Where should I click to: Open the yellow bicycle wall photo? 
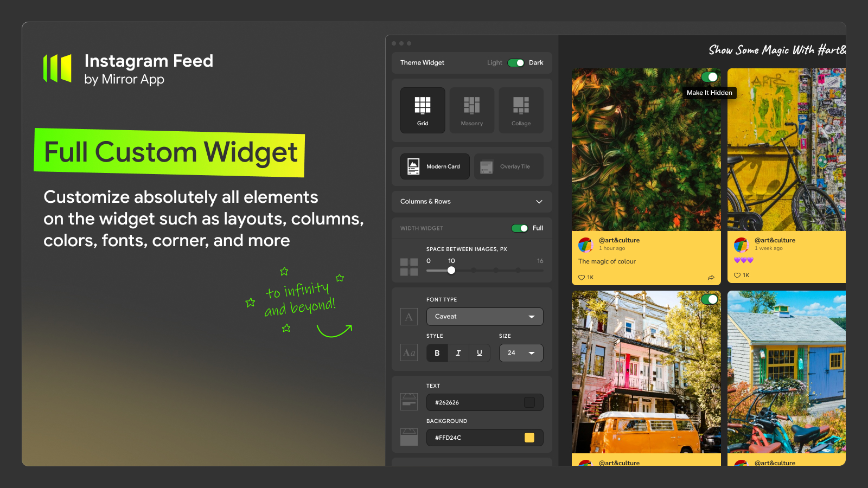point(787,150)
